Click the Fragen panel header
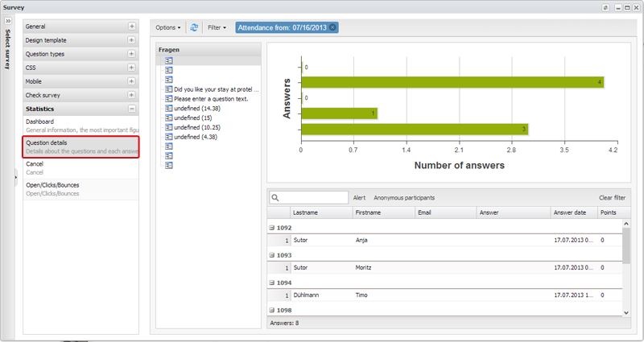The image size is (644, 342). click(x=208, y=49)
